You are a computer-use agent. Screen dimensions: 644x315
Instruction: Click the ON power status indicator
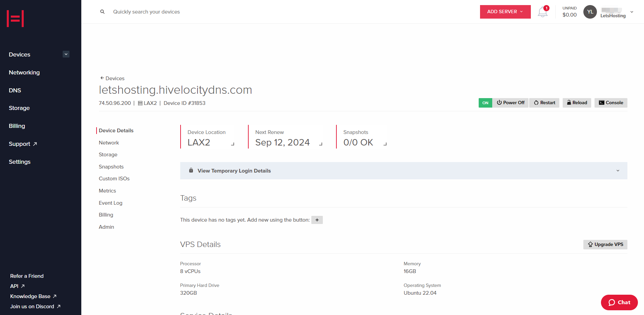(x=485, y=103)
